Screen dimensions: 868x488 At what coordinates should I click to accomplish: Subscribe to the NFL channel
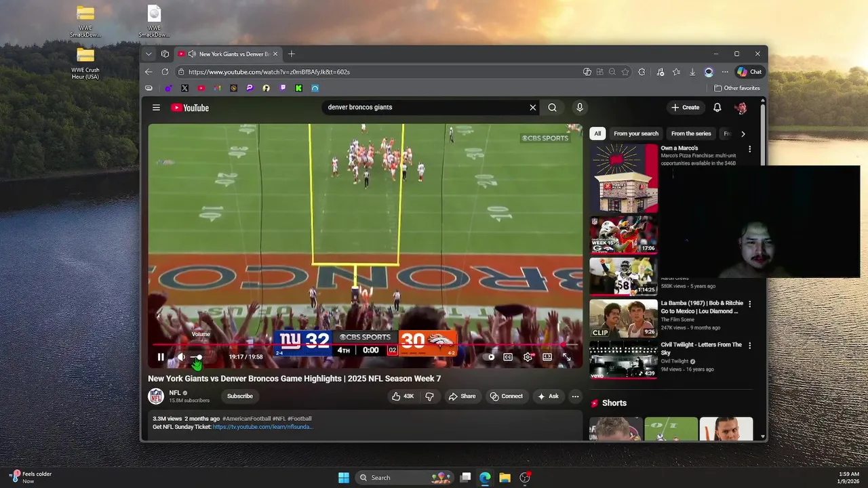pyautogui.click(x=239, y=396)
